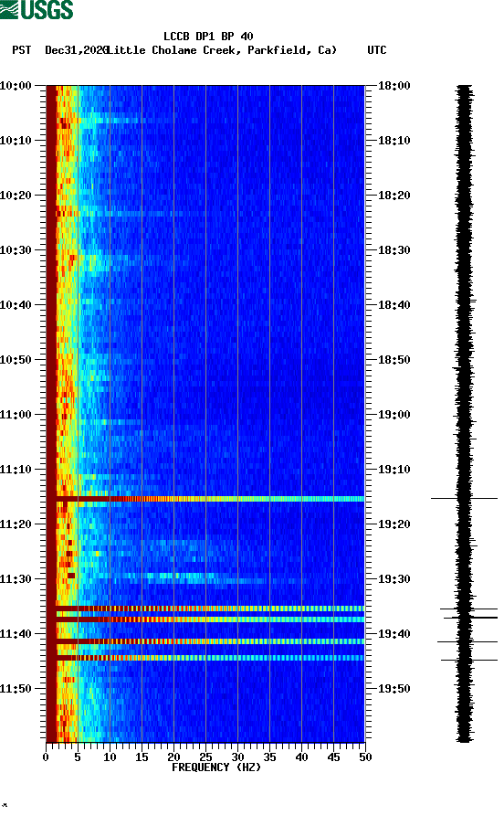Click the 18:50 UTC time label

394,360
